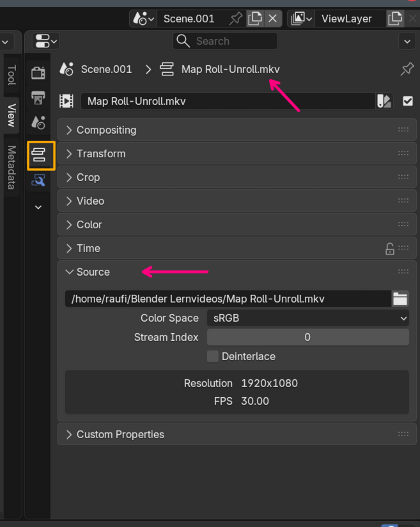This screenshot has width=420, height=527.
Task: Collapse the Source panel
Action: [x=93, y=272]
